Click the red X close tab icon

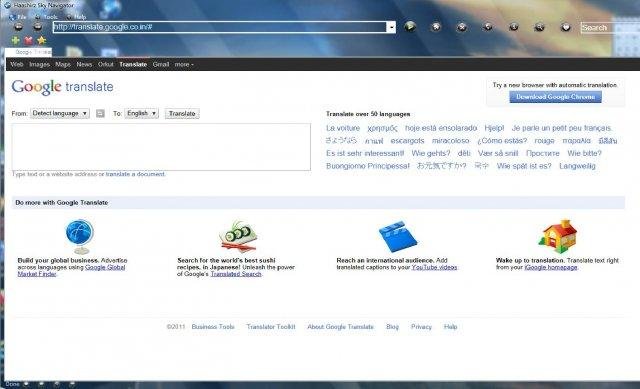pyautogui.click(x=28, y=40)
